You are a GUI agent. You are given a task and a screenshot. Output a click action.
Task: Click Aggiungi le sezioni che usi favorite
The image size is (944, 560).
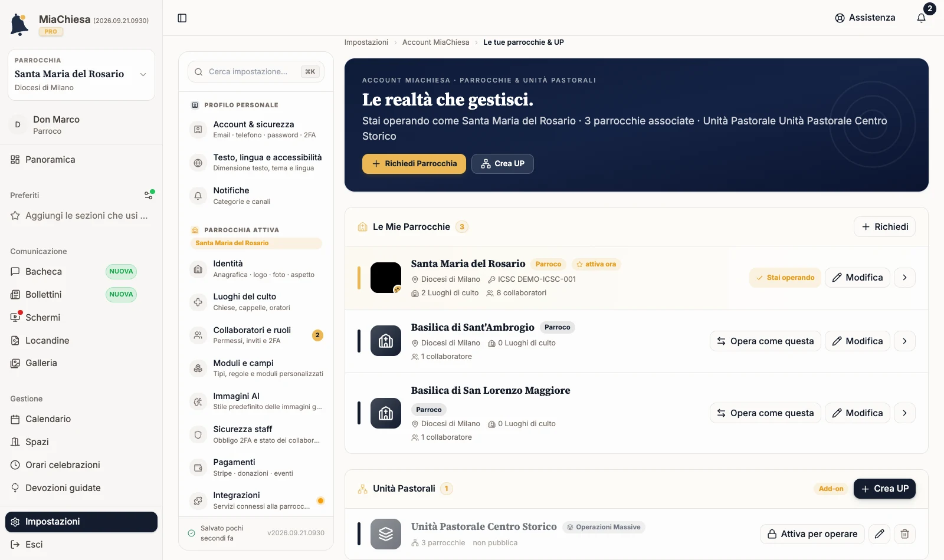click(81, 216)
